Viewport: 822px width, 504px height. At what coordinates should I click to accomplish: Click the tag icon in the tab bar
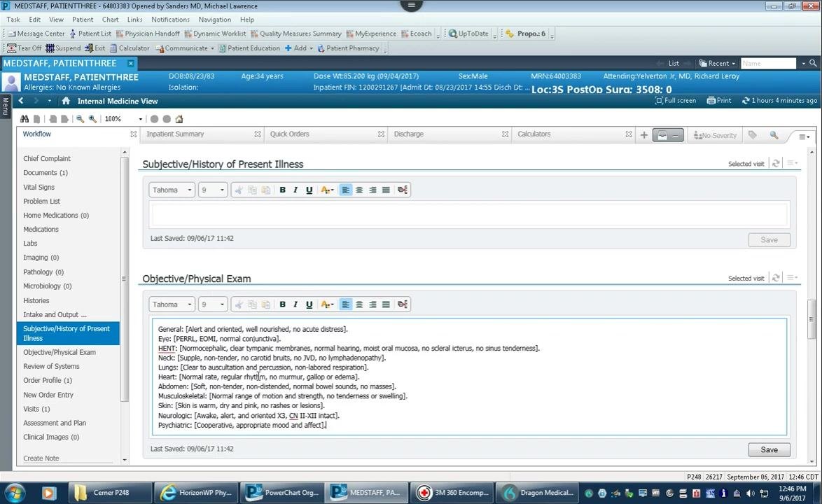(753, 135)
